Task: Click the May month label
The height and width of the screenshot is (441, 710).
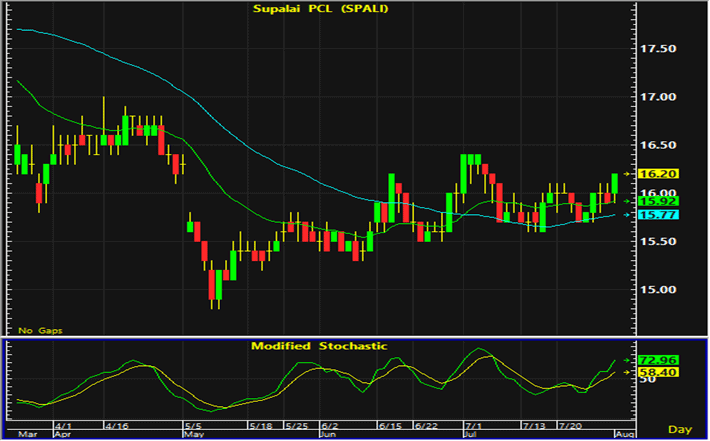Action: (x=193, y=435)
